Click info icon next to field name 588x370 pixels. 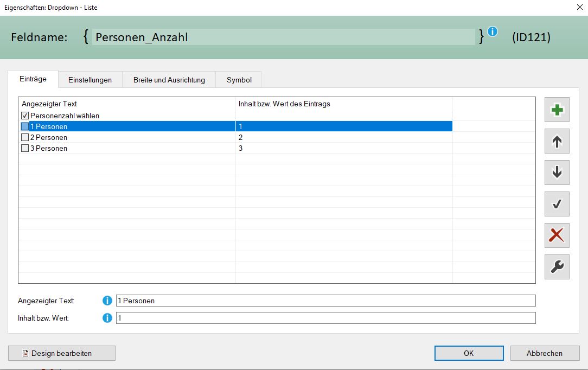(493, 31)
